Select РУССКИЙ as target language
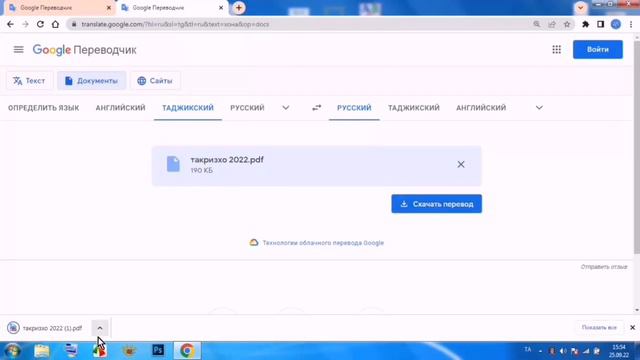 (354, 108)
